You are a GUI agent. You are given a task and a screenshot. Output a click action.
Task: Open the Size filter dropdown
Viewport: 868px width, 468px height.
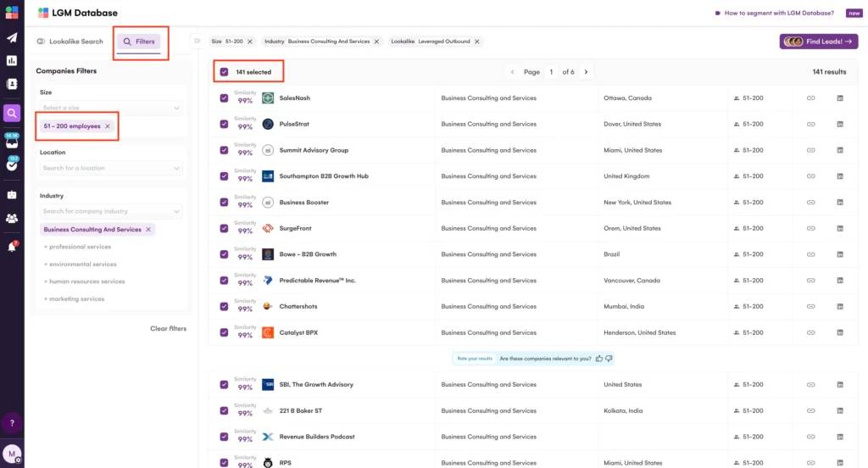111,108
